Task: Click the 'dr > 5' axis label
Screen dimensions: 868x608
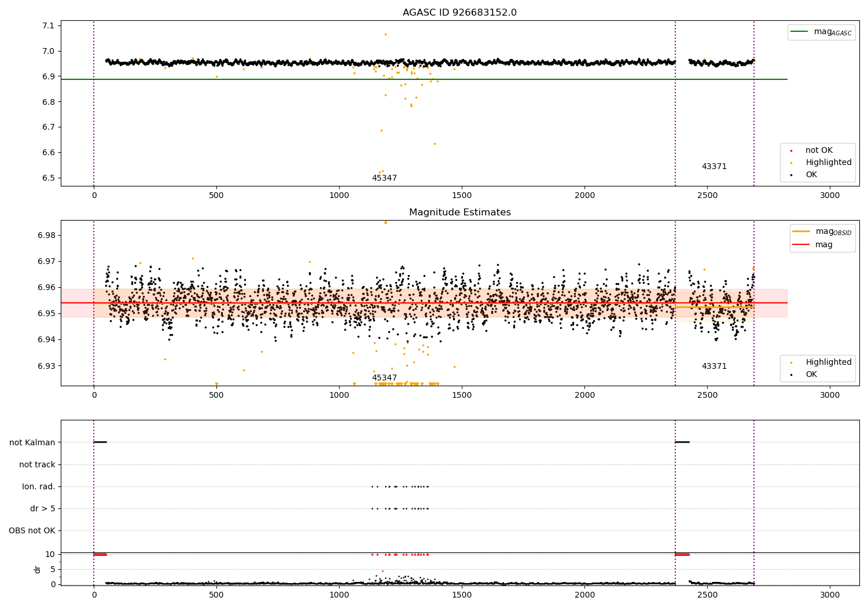Action: point(43,509)
